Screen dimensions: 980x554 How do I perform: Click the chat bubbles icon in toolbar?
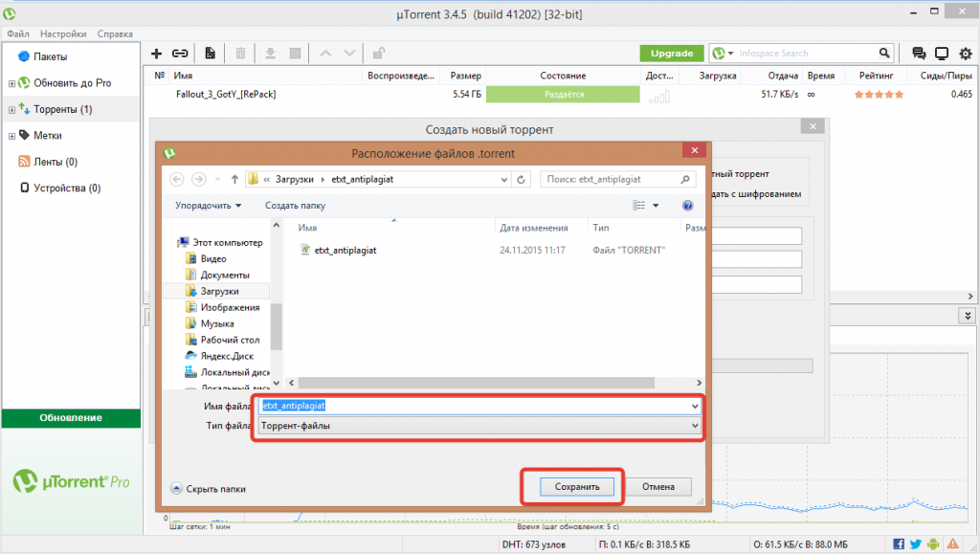(x=919, y=54)
